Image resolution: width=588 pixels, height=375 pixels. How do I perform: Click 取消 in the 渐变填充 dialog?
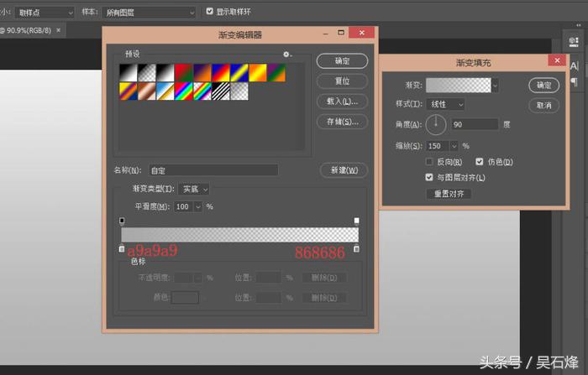[x=543, y=105]
